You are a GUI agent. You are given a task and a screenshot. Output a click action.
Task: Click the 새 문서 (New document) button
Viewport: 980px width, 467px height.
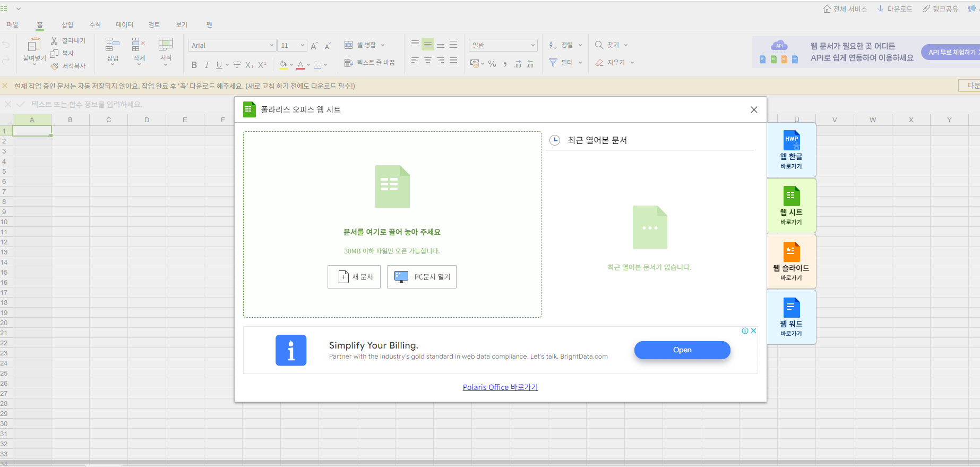point(354,277)
